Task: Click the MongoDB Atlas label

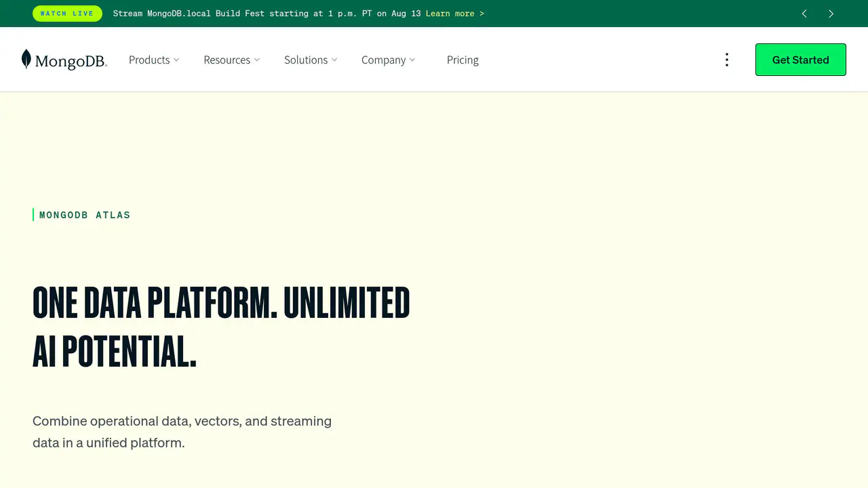Action: point(85,215)
